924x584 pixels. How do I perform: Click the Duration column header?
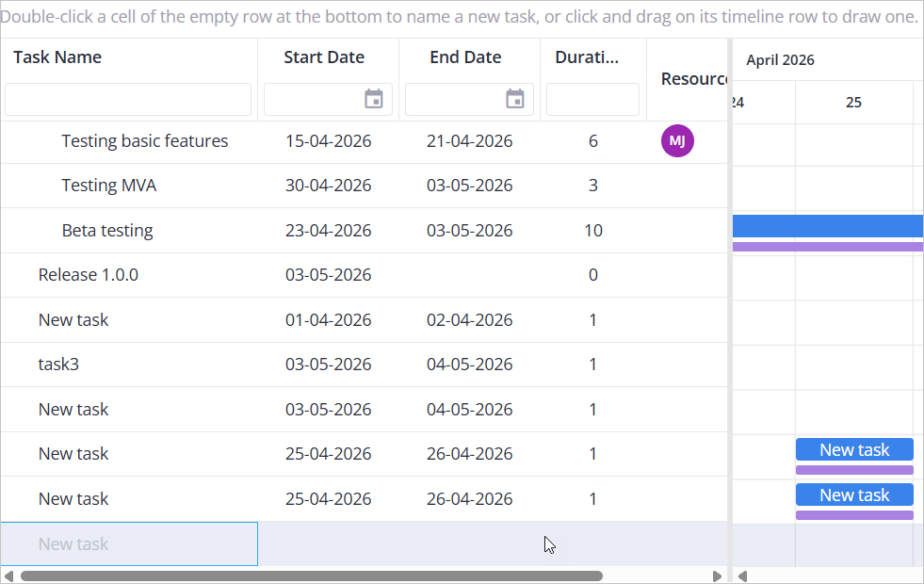point(587,57)
